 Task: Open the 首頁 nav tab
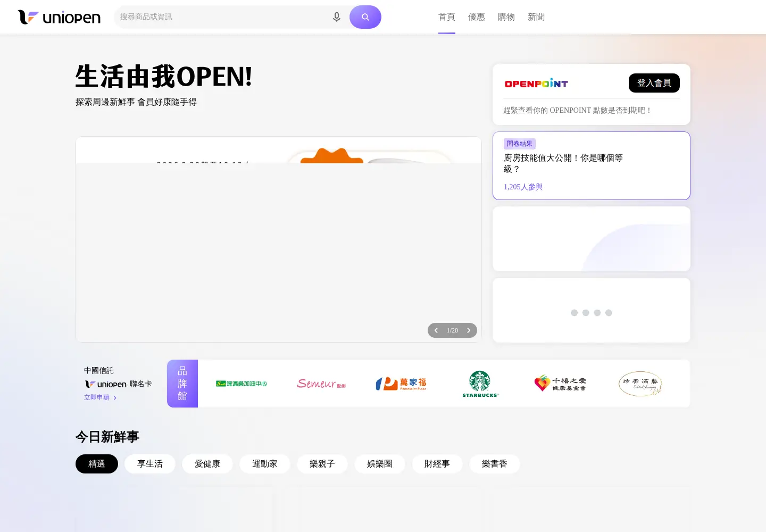[x=447, y=17]
